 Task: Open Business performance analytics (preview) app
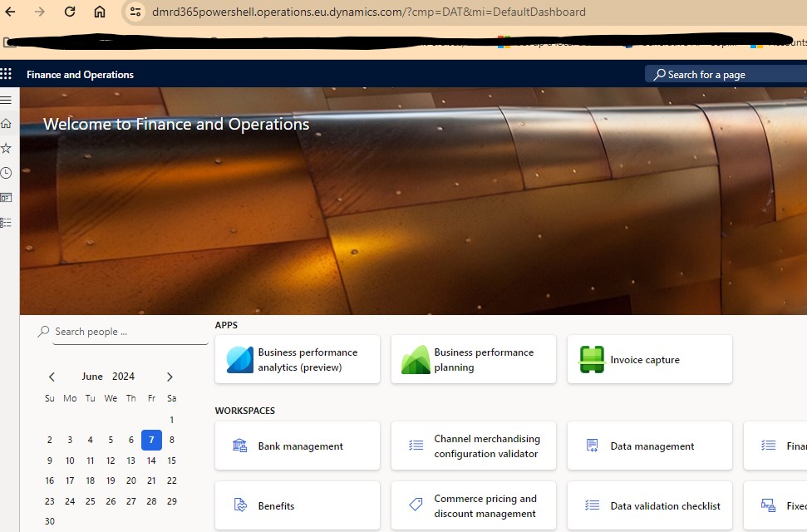(298, 359)
